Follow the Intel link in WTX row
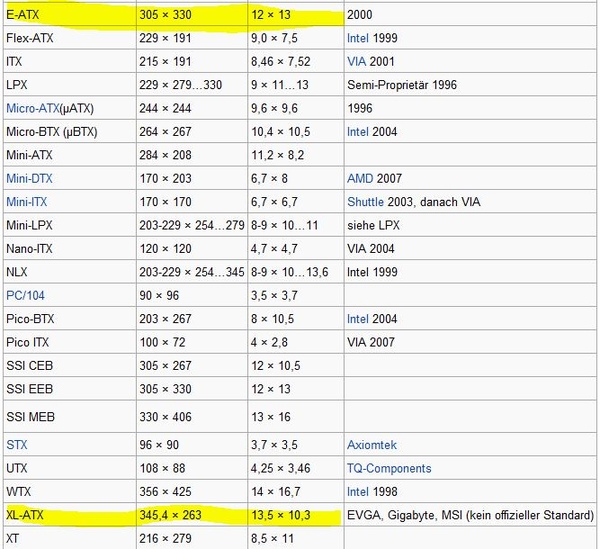 358,491
